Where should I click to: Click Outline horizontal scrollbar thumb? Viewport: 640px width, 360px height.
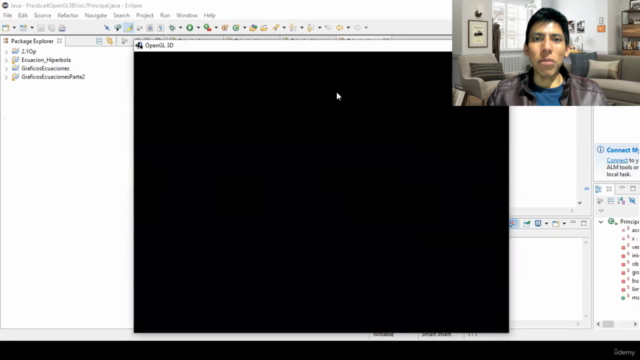coord(608,324)
